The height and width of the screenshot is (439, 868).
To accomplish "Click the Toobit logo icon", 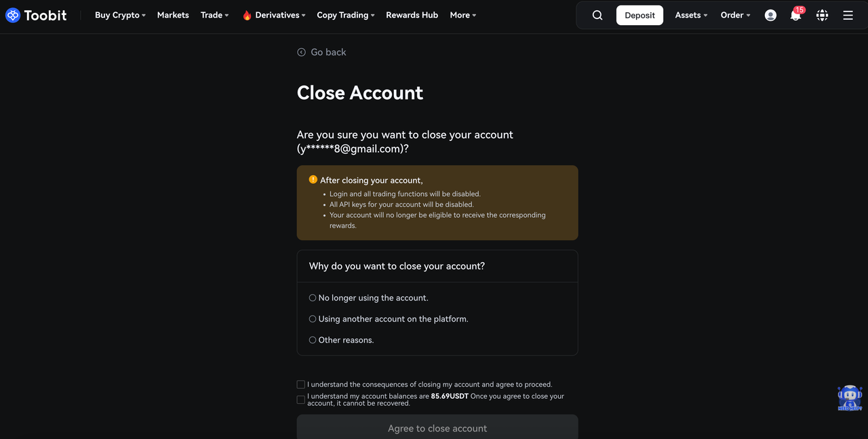I will [x=13, y=15].
